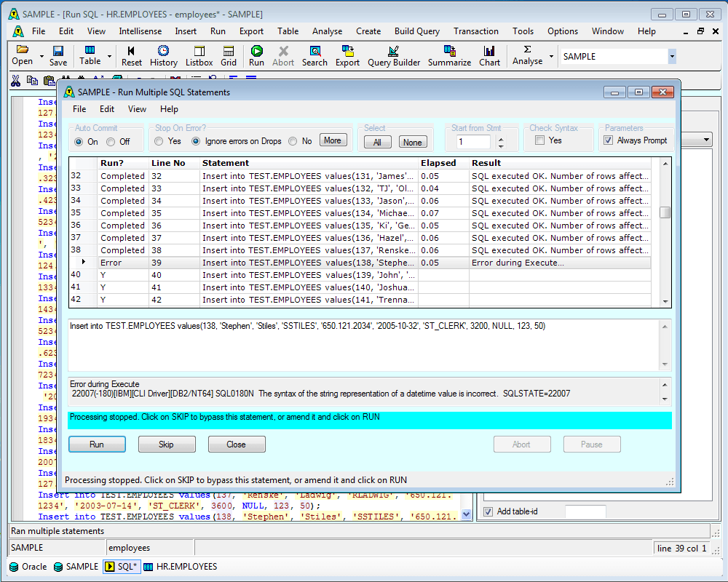Switch to the Oracle connection in bottom bar

click(x=29, y=567)
